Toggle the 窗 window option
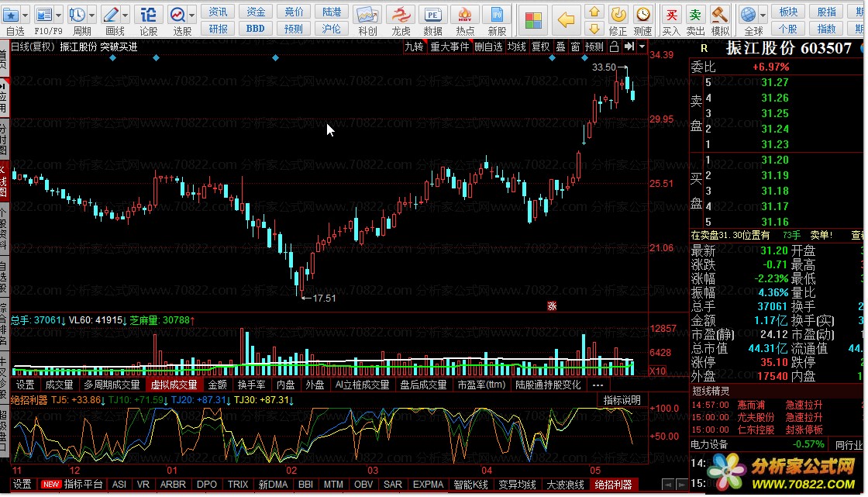The image size is (868, 497). click(x=575, y=47)
